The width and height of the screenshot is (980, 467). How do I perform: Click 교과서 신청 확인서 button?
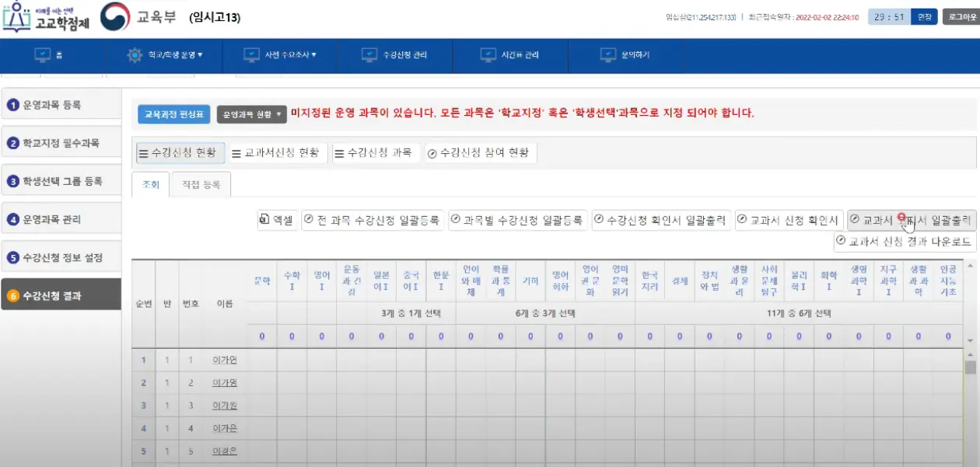(789, 220)
